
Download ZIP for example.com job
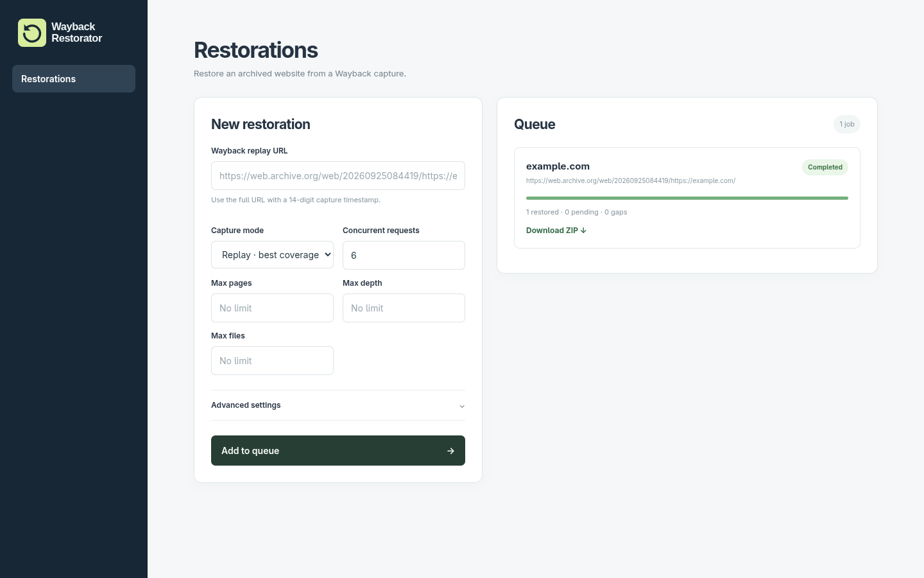click(556, 231)
